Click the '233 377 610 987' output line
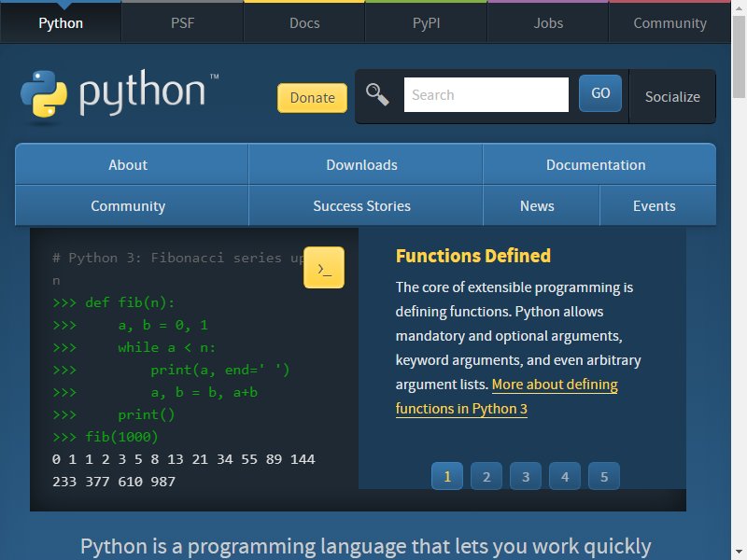This screenshot has height=560, width=747. pyautogui.click(x=114, y=482)
